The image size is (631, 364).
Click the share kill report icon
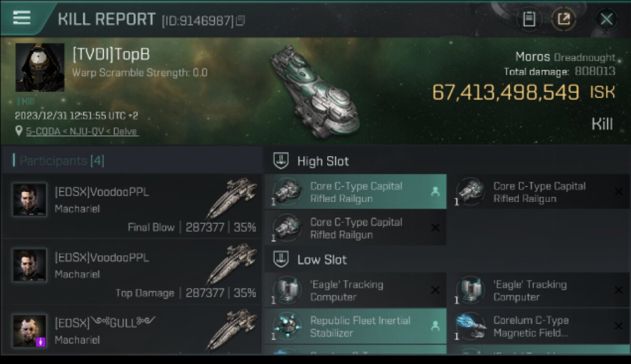pos(564,19)
